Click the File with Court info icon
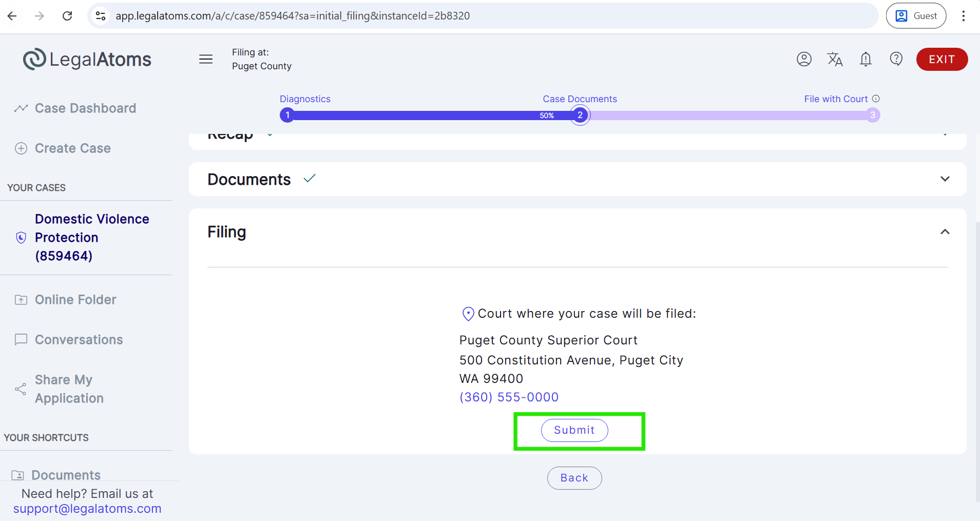 (x=876, y=99)
